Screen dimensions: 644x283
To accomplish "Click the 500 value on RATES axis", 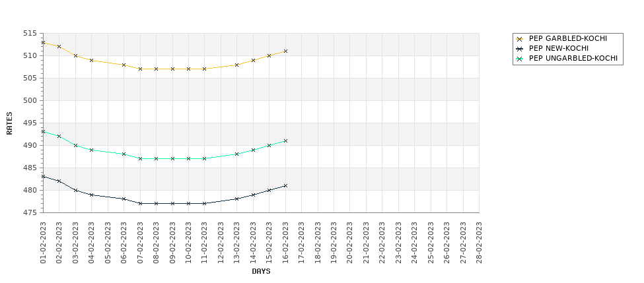I will (31, 100).
